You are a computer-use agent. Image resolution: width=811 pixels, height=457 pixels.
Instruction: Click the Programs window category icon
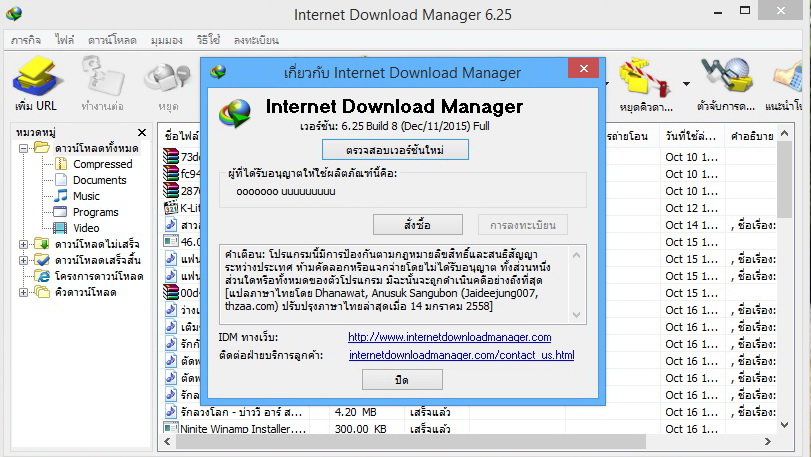61,212
